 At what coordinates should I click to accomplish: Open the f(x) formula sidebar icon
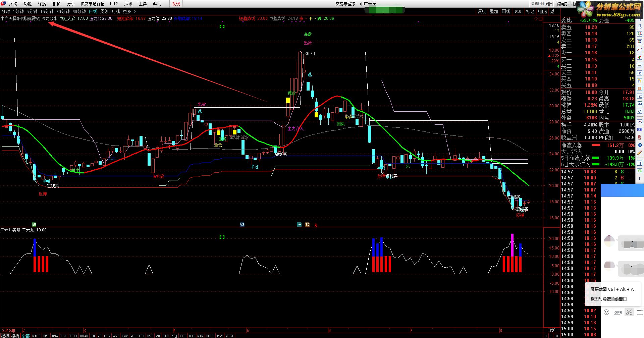point(640,104)
